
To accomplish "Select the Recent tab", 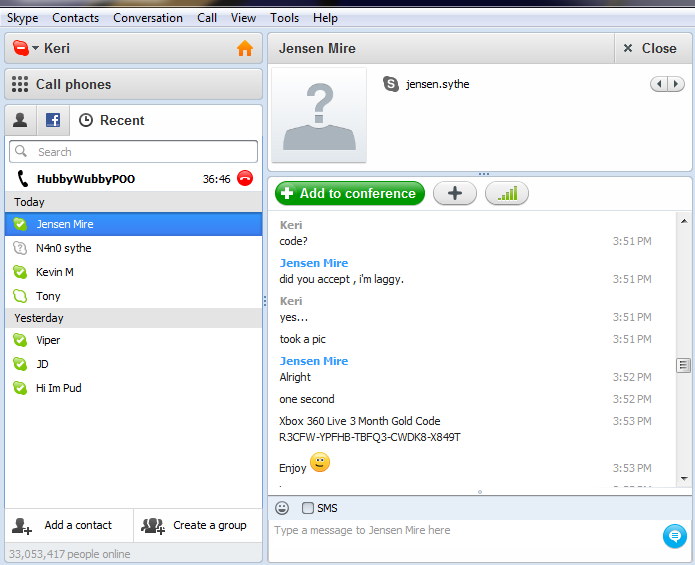I will (112, 120).
